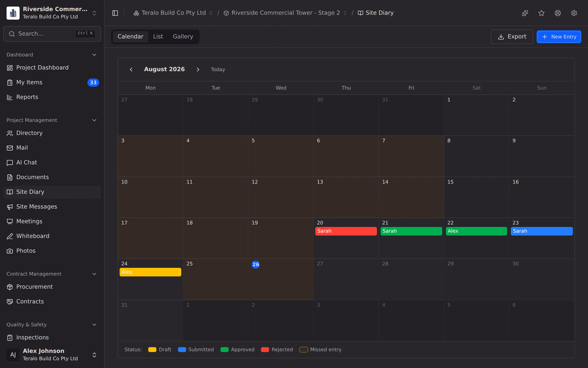Jump to Today in the calendar
Screen dimensions: 588x368
218,70
